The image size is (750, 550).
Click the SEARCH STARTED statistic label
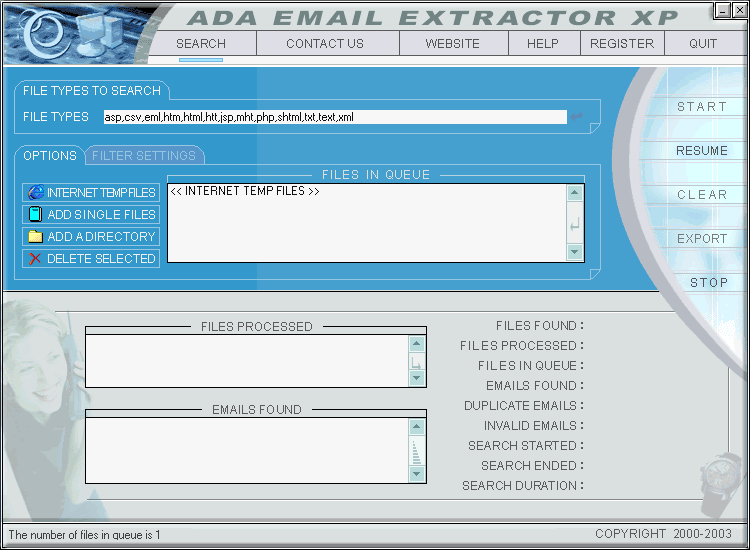point(526,446)
